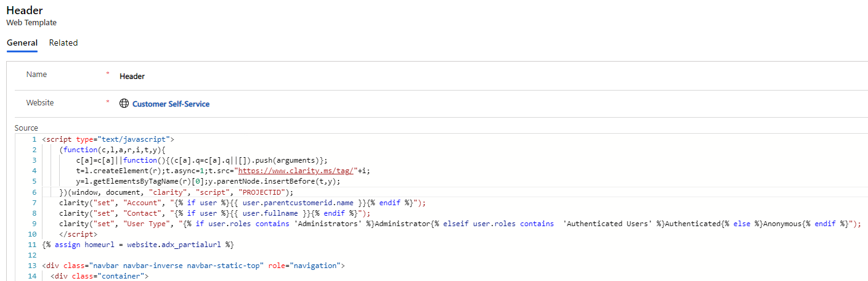The width and height of the screenshot is (868, 281).
Task: Open the Customer Self-Service website link
Action: [171, 104]
